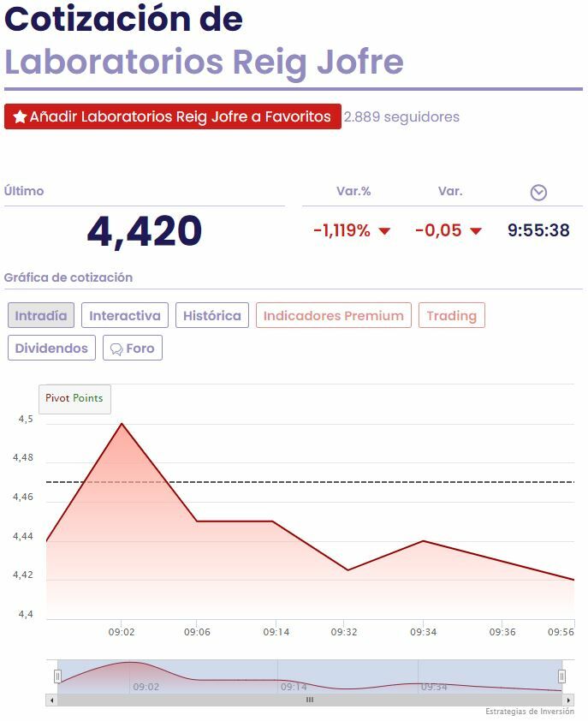Click the Var. column label
This screenshot has width=588, height=721.
pos(450,191)
